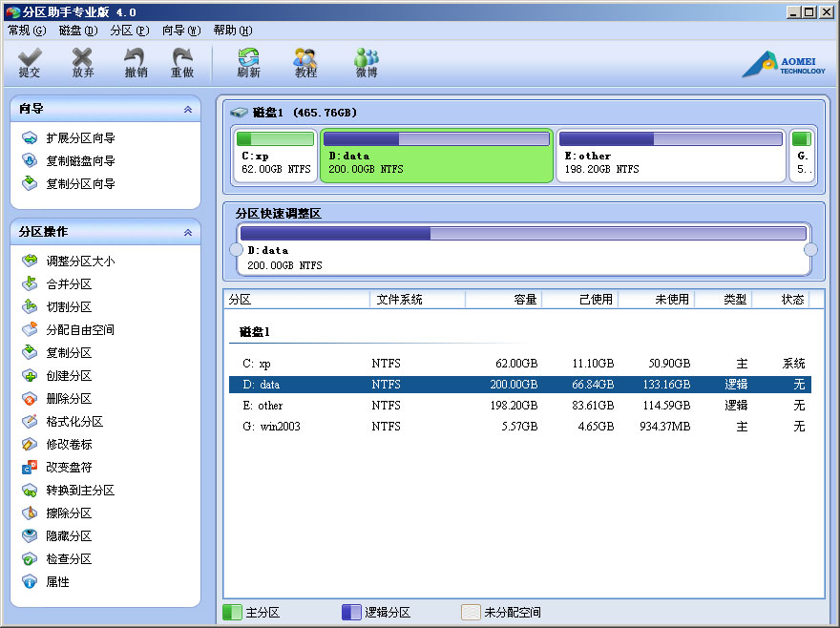Select 调整分区大小 in the sidebar
This screenshot has height=628, width=840.
point(80,261)
